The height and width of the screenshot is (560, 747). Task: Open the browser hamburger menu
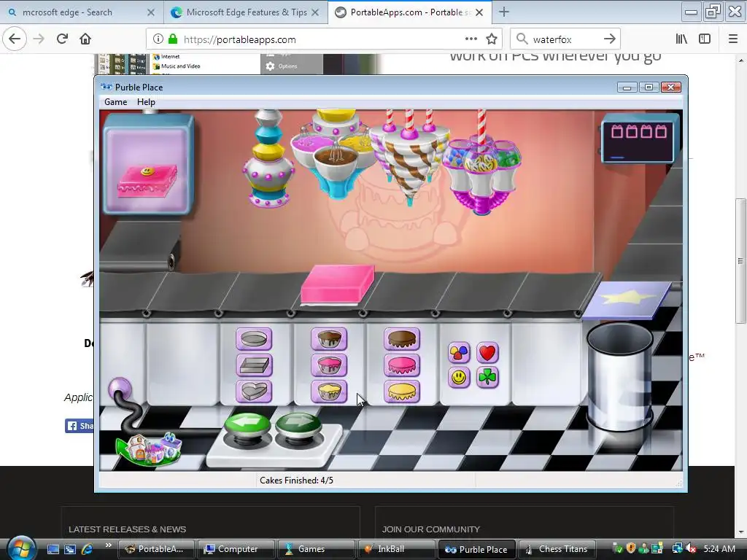click(733, 39)
